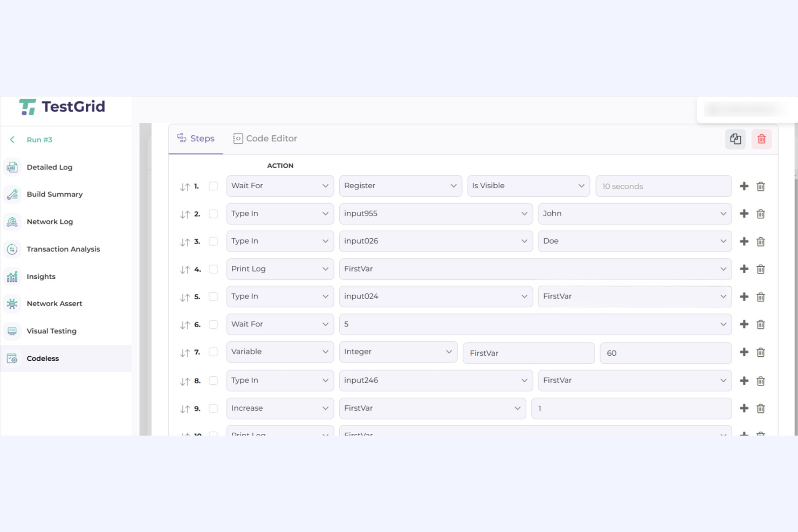
Task: Open the Network Log section
Action: pyautogui.click(x=50, y=222)
